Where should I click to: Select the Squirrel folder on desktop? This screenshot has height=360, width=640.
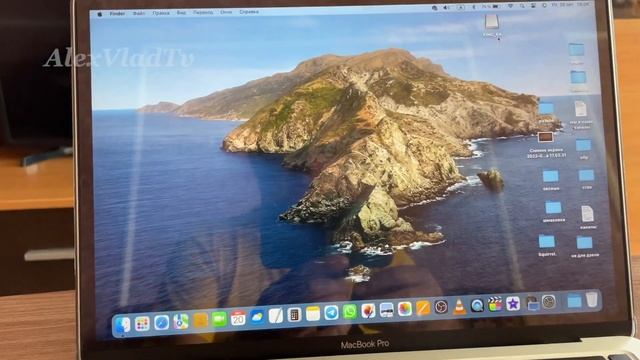[547, 241]
